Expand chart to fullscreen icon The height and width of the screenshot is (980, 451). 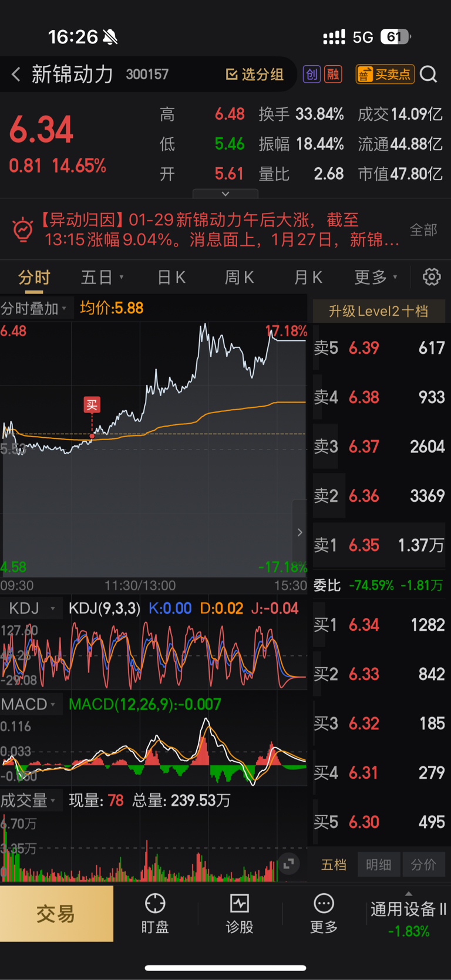(288, 863)
